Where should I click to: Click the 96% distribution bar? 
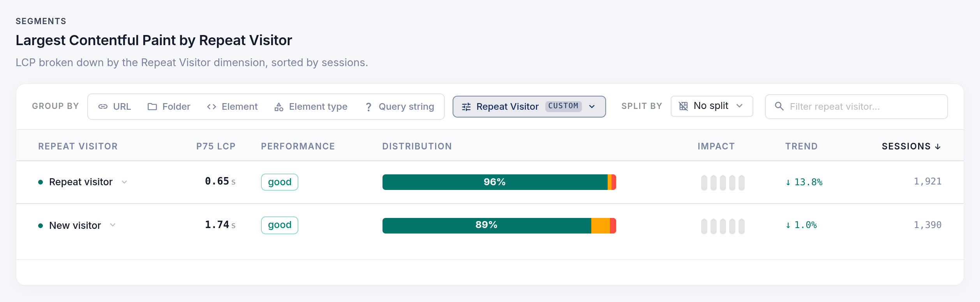tap(499, 182)
